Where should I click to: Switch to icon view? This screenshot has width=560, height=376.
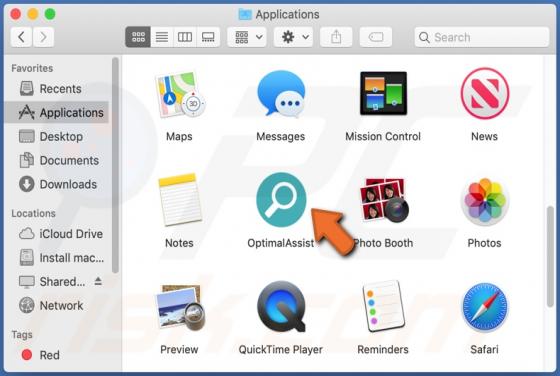pos(138,37)
